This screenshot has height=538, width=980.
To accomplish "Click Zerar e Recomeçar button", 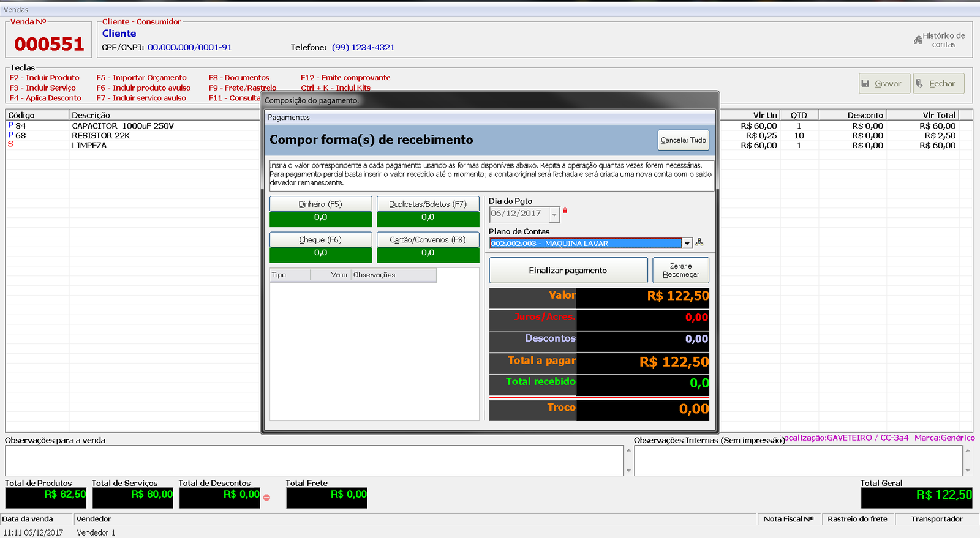I will coord(680,270).
